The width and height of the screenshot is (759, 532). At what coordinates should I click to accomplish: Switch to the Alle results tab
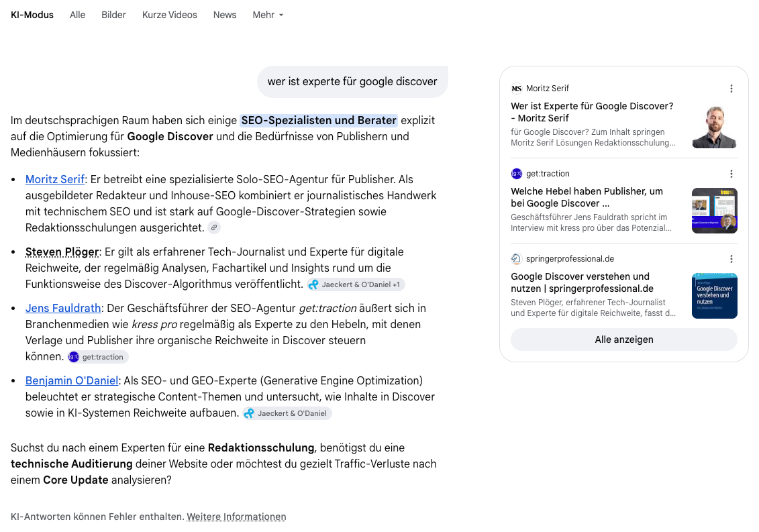point(77,15)
